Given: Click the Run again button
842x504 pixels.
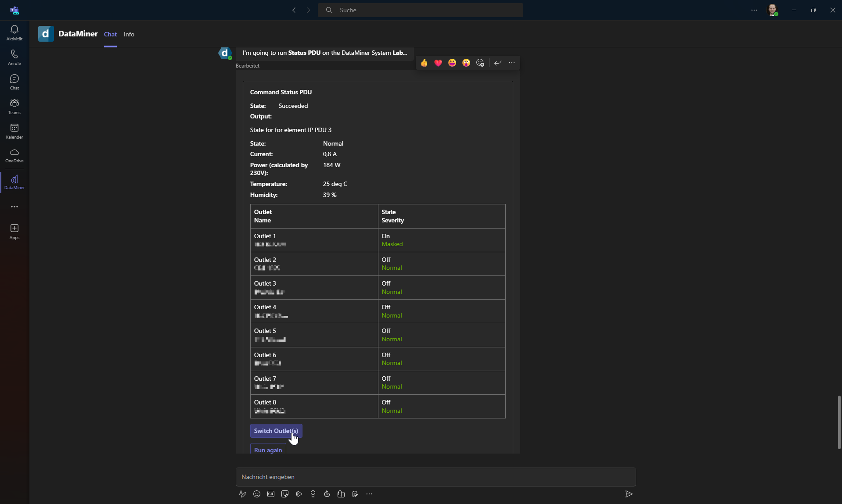Looking at the screenshot, I should click(x=268, y=449).
